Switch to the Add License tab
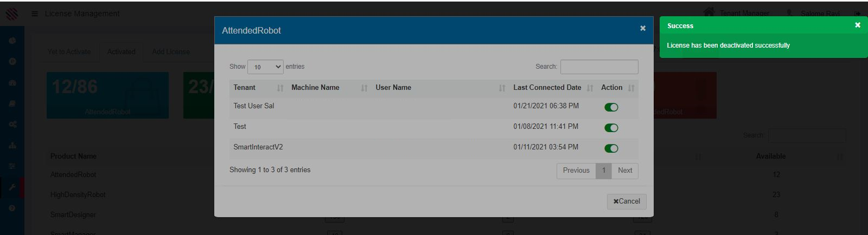 point(171,51)
